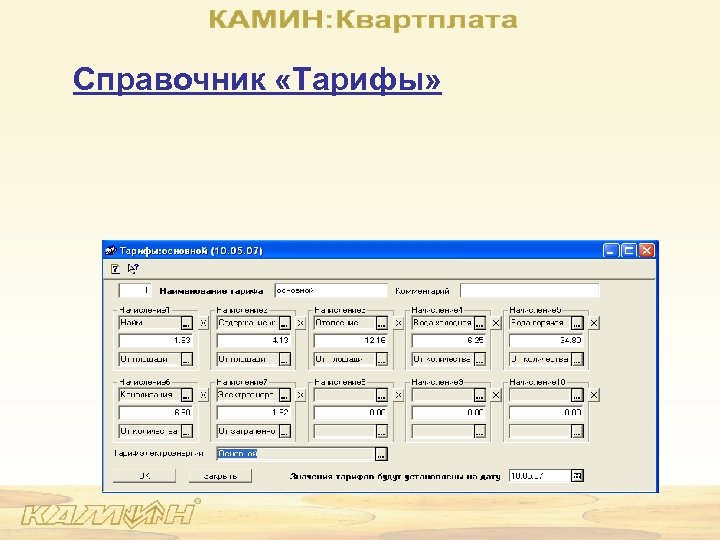The image size is (720, 540).
Task: Open selection button for Начисление4 'Вода холодная'
Action: coord(479,323)
